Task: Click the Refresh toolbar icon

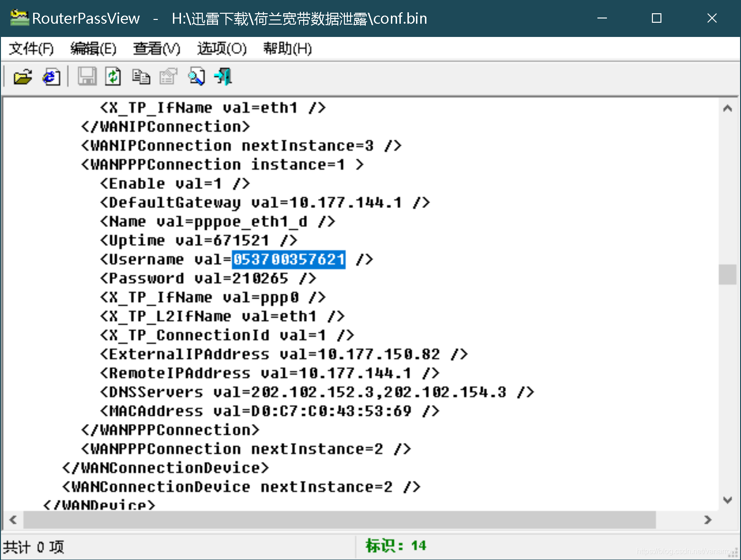Action: coord(113,76)
